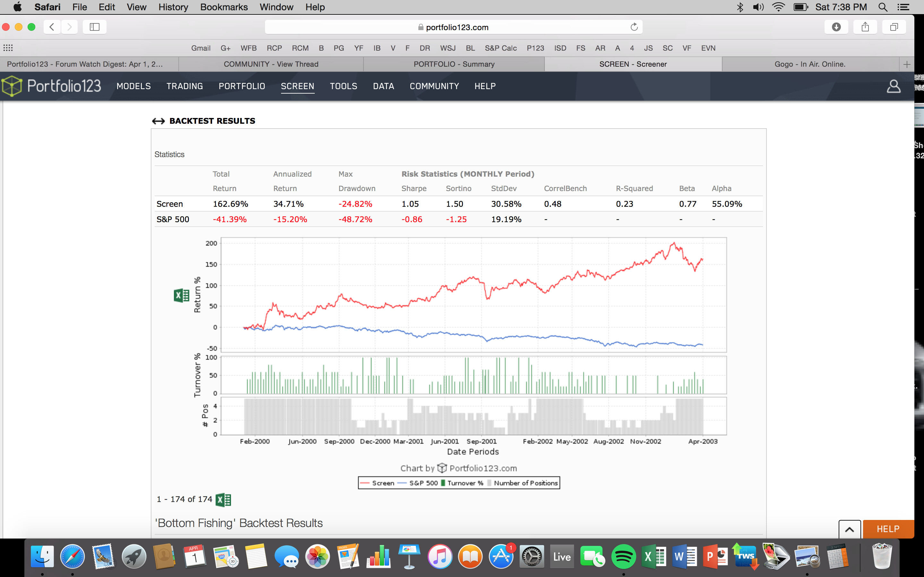
Task: Toggle the Safari sidebar button
Action: click(94, 27)
